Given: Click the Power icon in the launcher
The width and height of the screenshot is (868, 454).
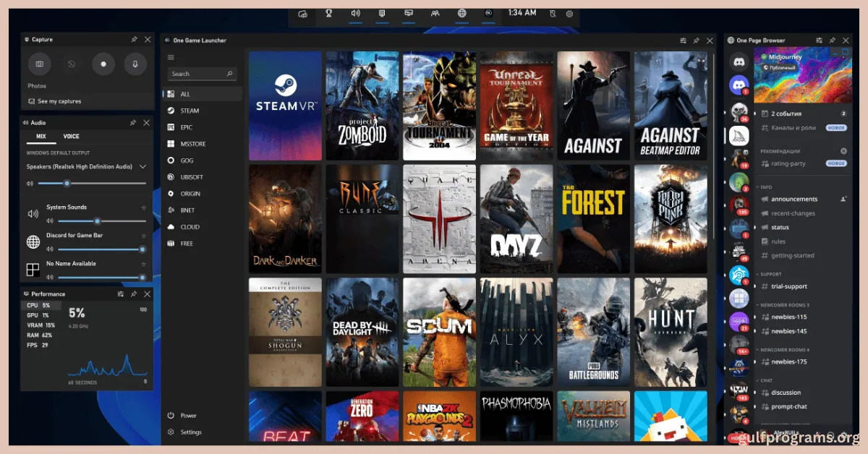Looking at the screenshot, I should pyautogui.click(x=171, y=416).
